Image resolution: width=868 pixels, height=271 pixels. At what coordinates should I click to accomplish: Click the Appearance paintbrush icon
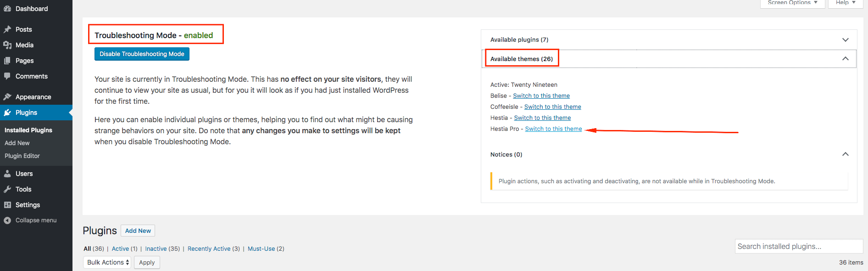coord(7,97)
